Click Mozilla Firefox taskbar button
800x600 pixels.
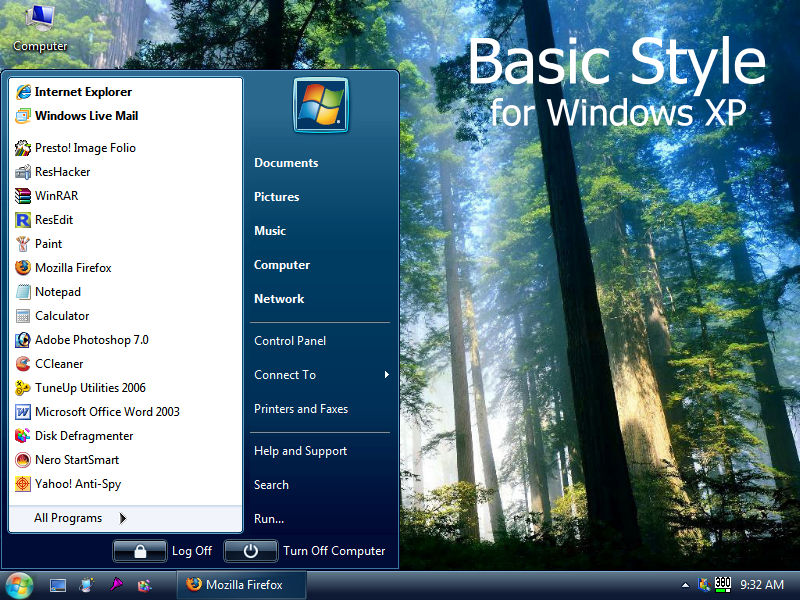click(x=241, y=585)
